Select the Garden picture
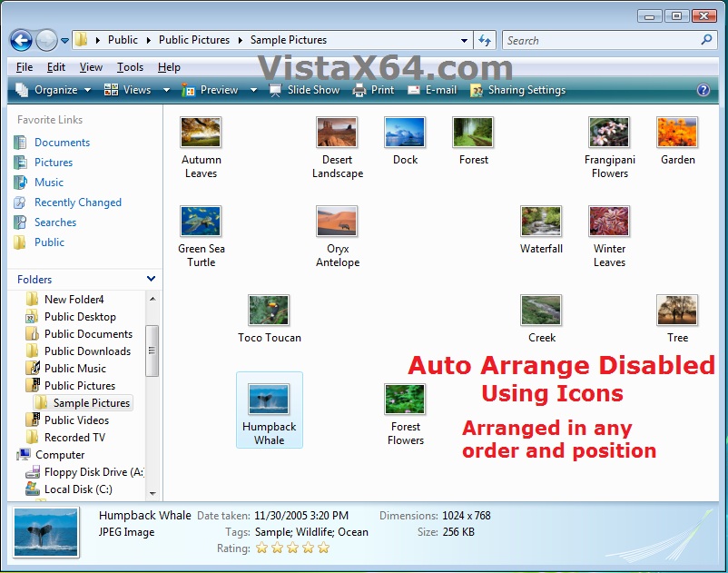Screen dimensions: 728x573 [678, 141]
